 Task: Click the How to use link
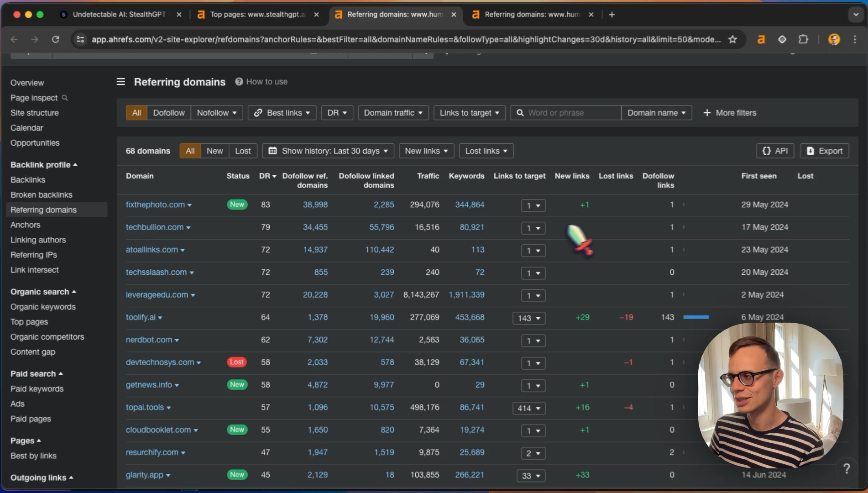pyautogui.click(x=267, y=82)
